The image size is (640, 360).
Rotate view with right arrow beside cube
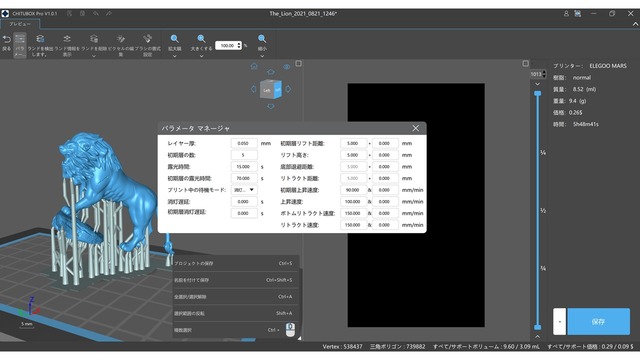(288, 89)
